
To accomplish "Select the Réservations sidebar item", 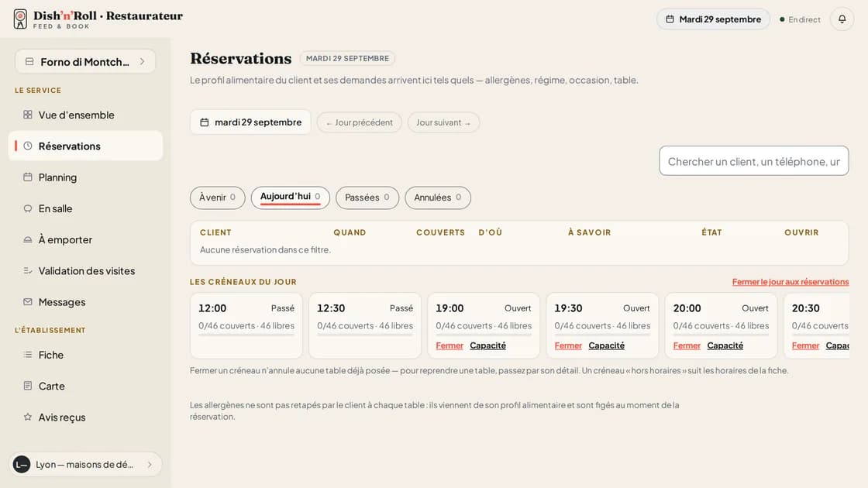I will click(85, 146).
